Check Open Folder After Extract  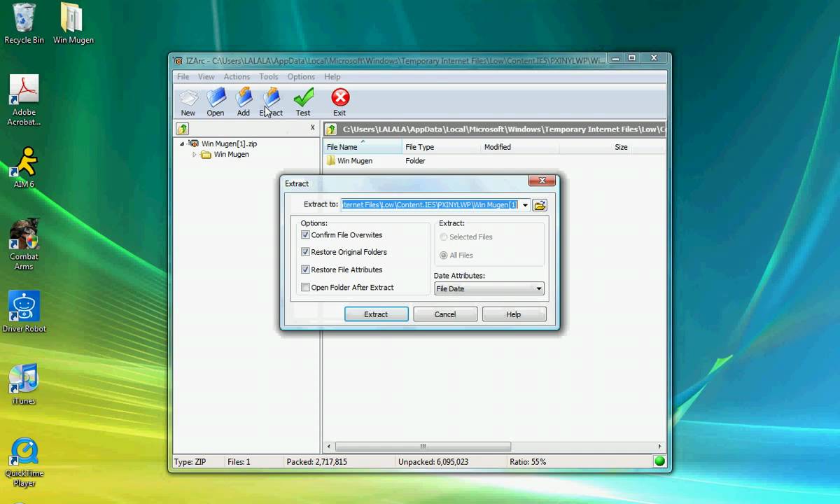(305, 287)
